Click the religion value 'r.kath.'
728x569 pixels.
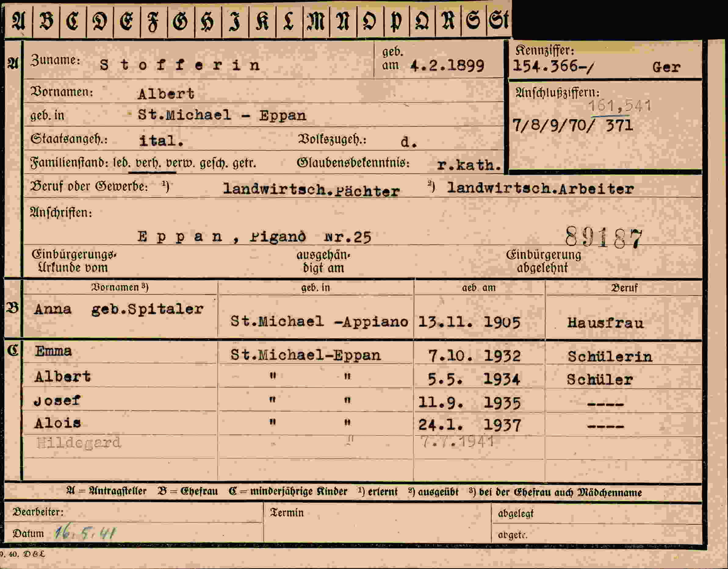click(x=469, y=165)
